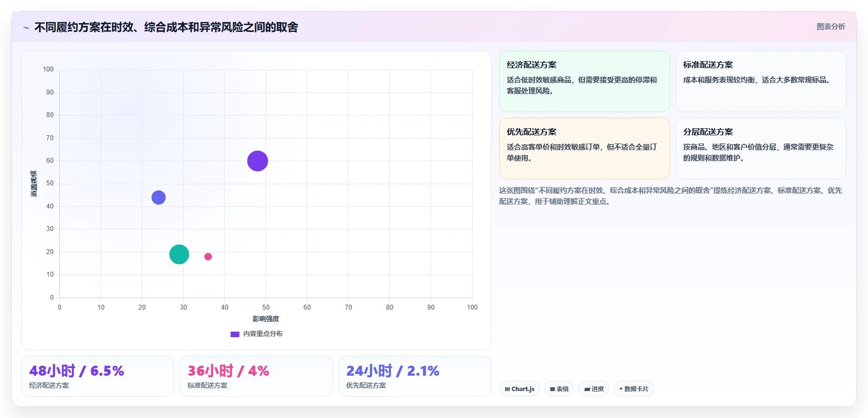The height and width of the screenshot is (418, 868).
Task: Click the 经济配送方案 caption under 48小时
Action: (49, 386)
